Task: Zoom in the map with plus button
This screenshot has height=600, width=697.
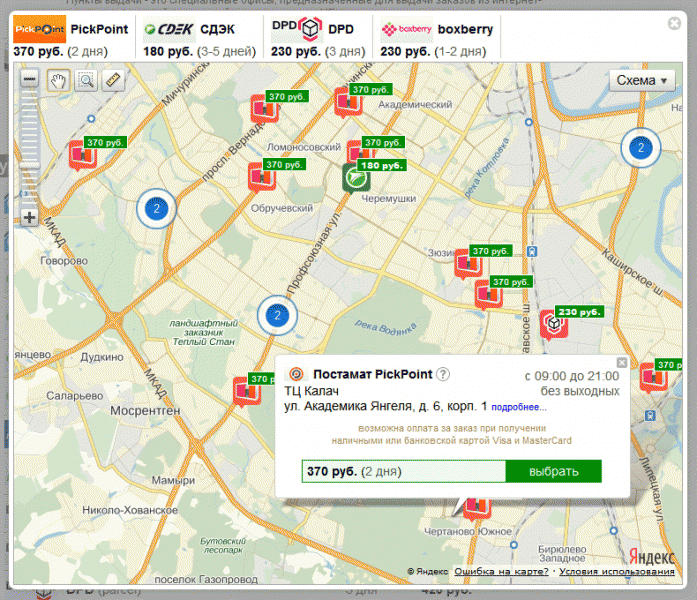Action: coord(30,217)
